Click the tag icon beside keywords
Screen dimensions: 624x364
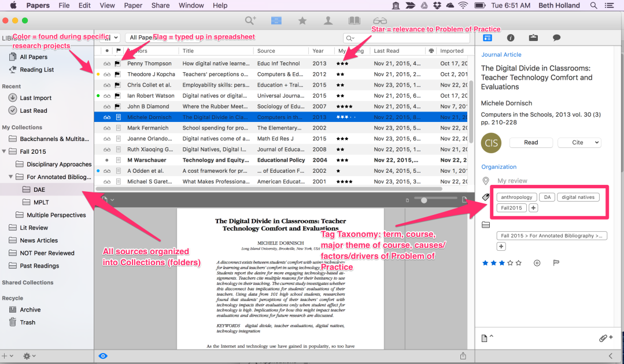coord(486,196)
